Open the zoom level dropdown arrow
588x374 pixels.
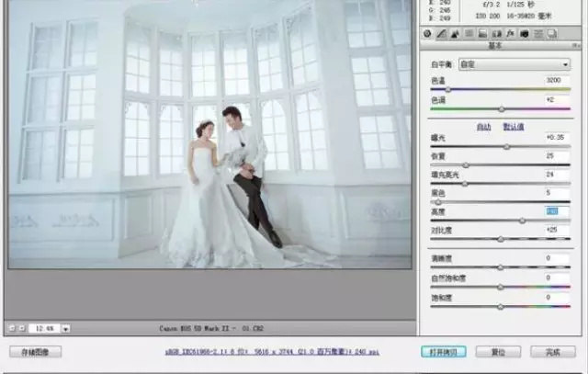(65, 329)
